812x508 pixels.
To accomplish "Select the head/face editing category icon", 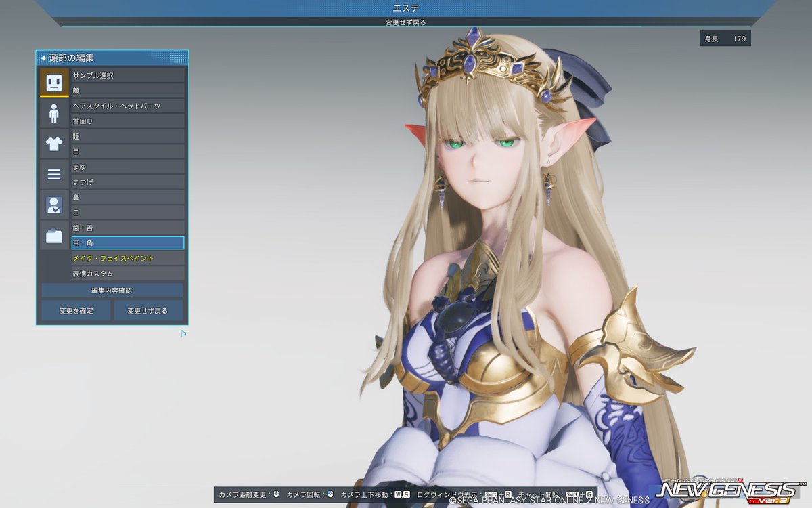I will click(x=54, y=82).
